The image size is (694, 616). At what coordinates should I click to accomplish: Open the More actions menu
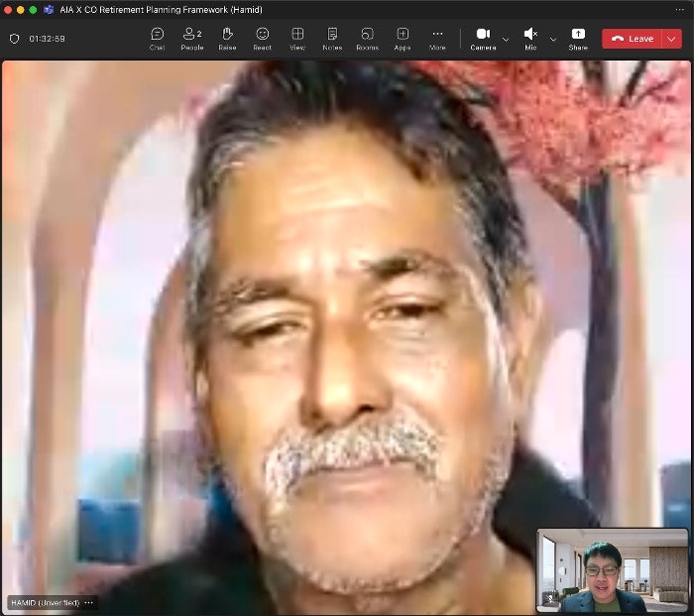pos(437,39)
